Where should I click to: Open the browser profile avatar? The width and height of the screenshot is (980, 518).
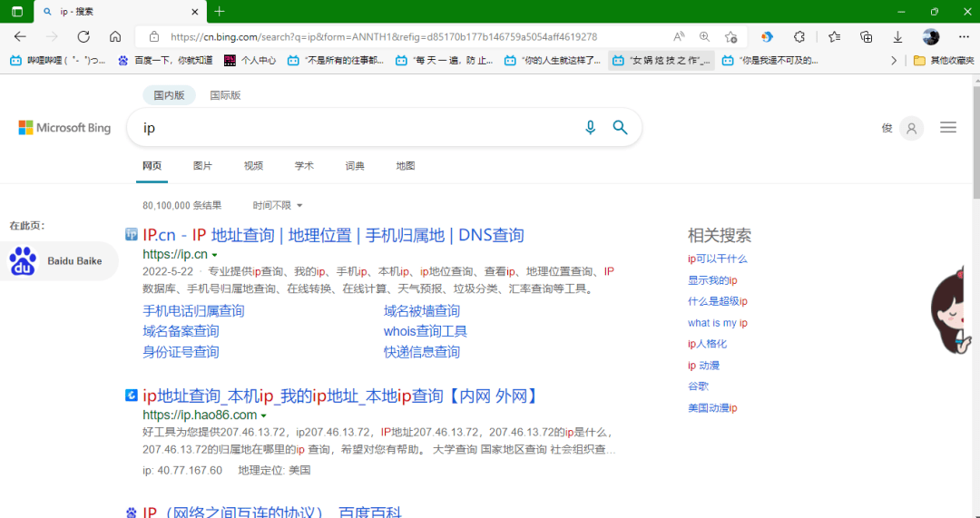click(x=931, y=37)
